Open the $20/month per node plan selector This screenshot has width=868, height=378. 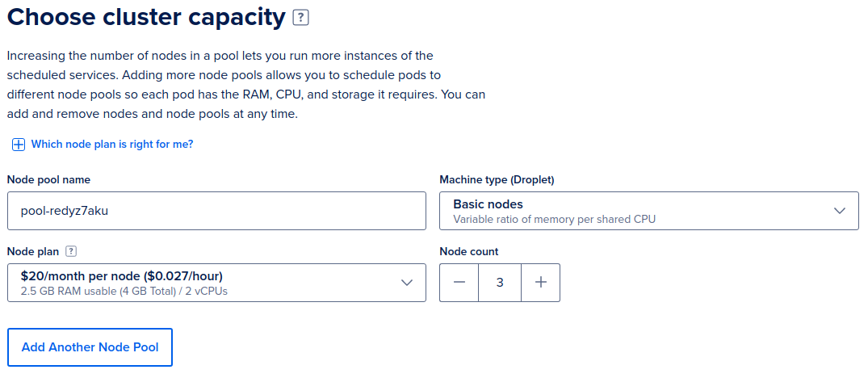(x=216, y=282)
